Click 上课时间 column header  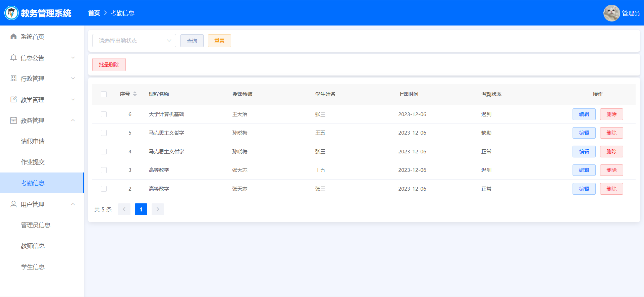point(408,94)
